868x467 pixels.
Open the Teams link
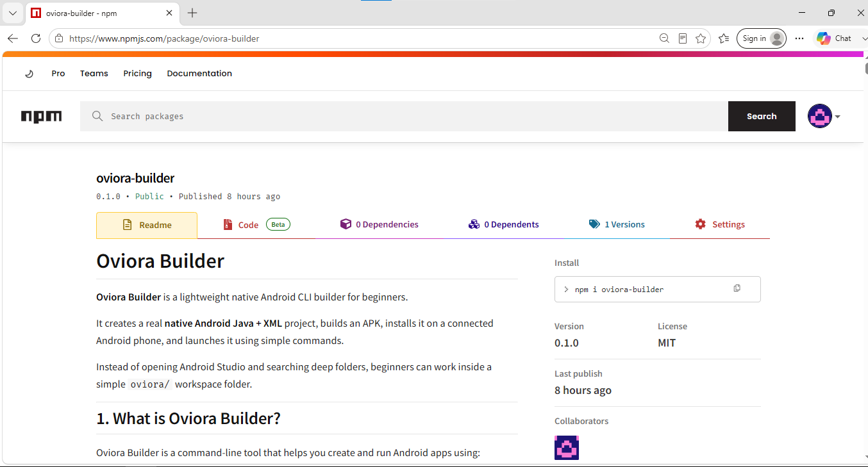(x=94, y=74)
